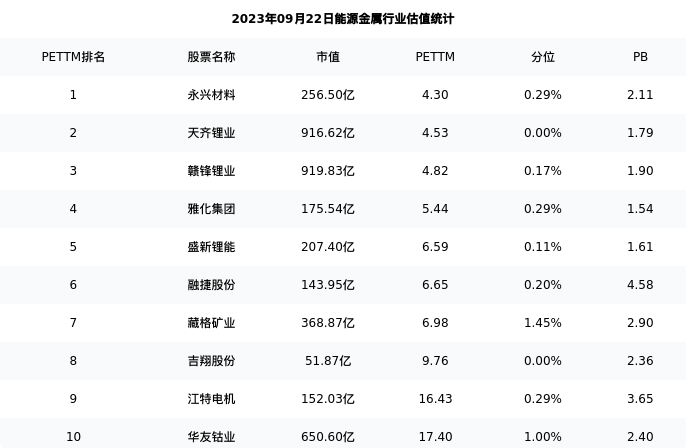The height and width of the screenshot is (448, 686).
Task: Click the percentile value 1.45%
Action: 542,323
